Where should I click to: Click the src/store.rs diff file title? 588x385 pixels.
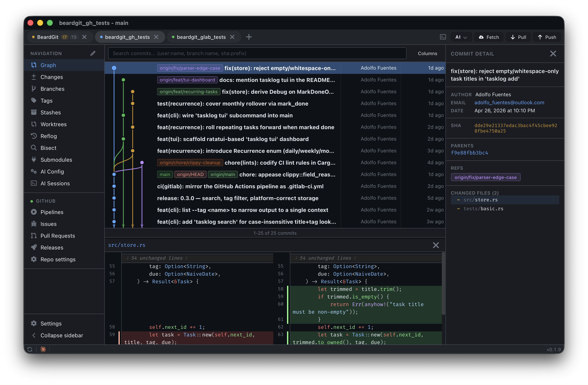[x=127, y=245]
